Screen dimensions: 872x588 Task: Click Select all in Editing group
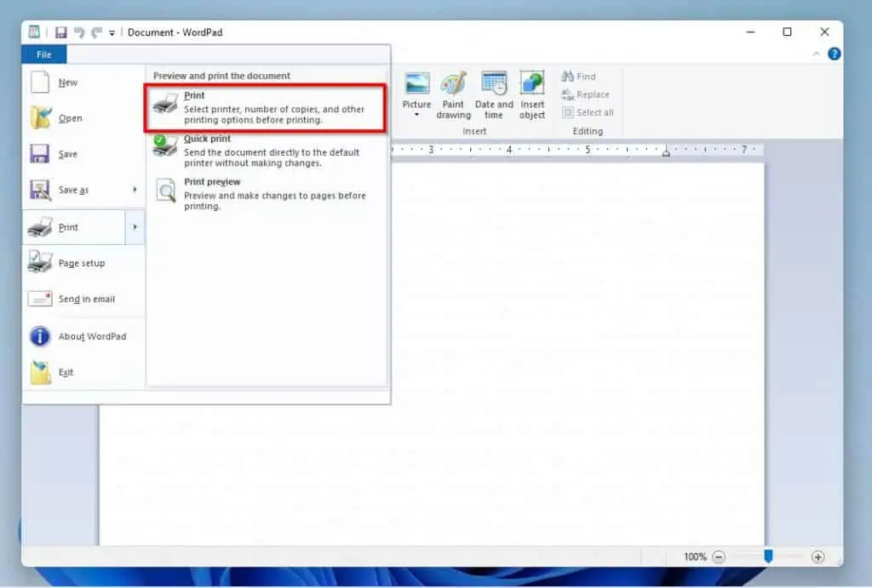[x=588, y=112]
